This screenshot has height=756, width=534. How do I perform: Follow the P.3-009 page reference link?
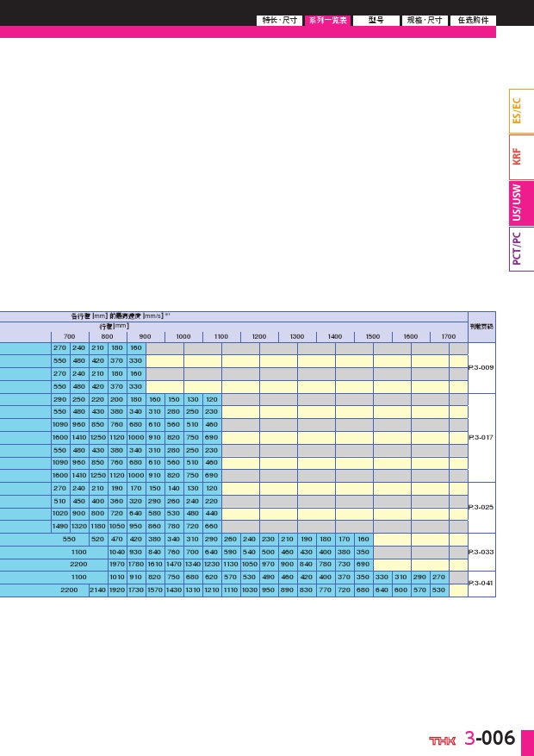(481, 367)
